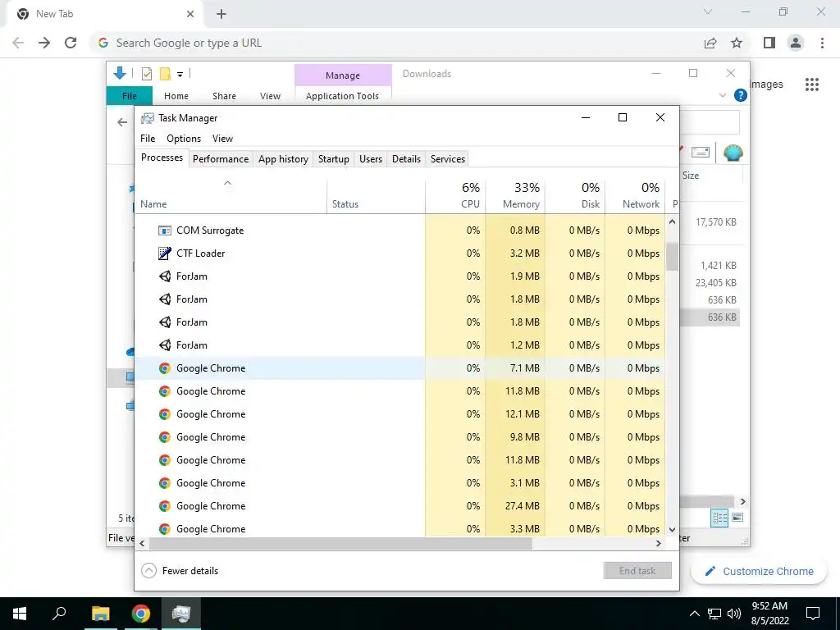Open taskbar search magnifier
This screenshot has width=840, height=630.
click(59, 614)
